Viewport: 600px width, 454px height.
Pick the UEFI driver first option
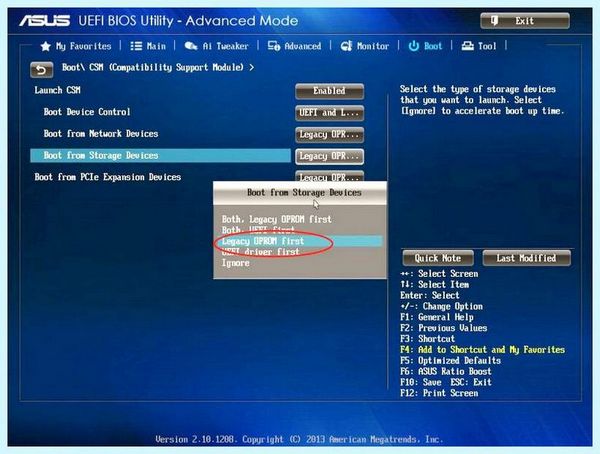click(261, 252)
